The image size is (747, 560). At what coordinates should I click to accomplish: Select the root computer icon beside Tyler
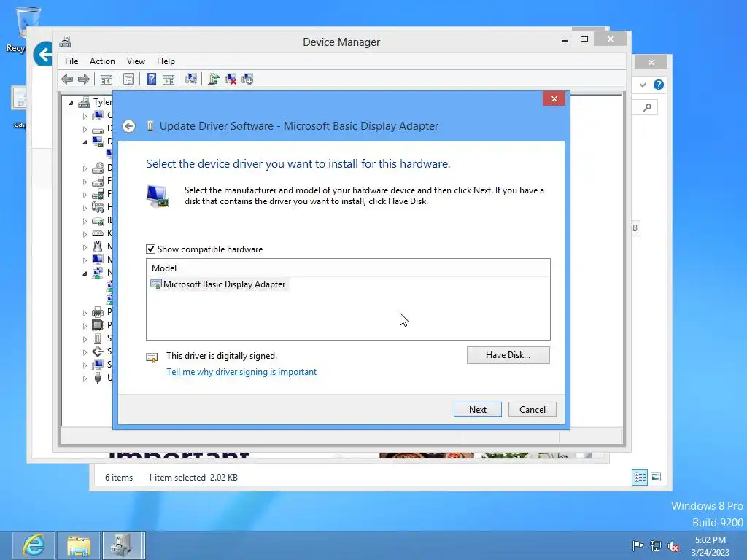84,102
